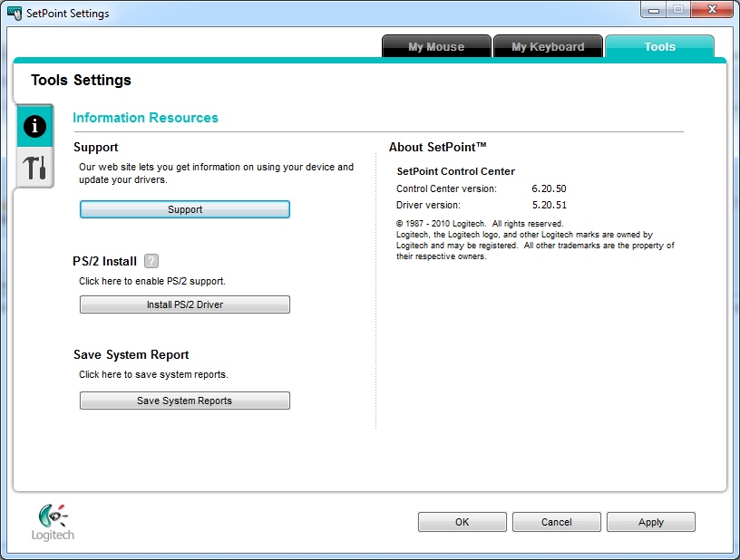Click the Information Resources heading

click(145, 118)
